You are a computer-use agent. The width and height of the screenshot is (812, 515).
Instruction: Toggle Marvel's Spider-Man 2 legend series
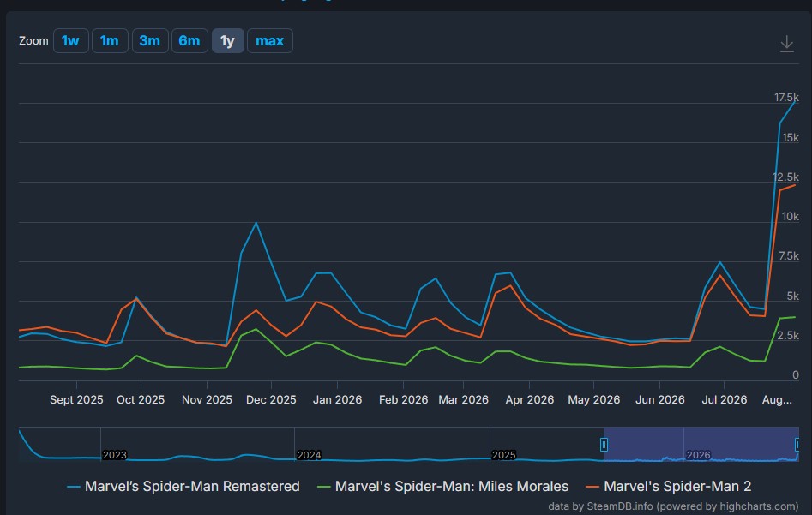click(x=668, y=487)
